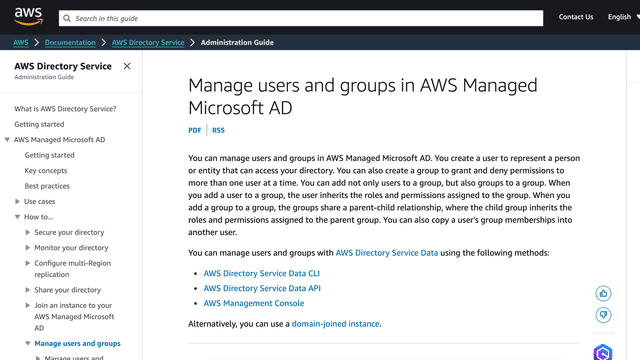Open the English language dropdown

tap(624, 17)
